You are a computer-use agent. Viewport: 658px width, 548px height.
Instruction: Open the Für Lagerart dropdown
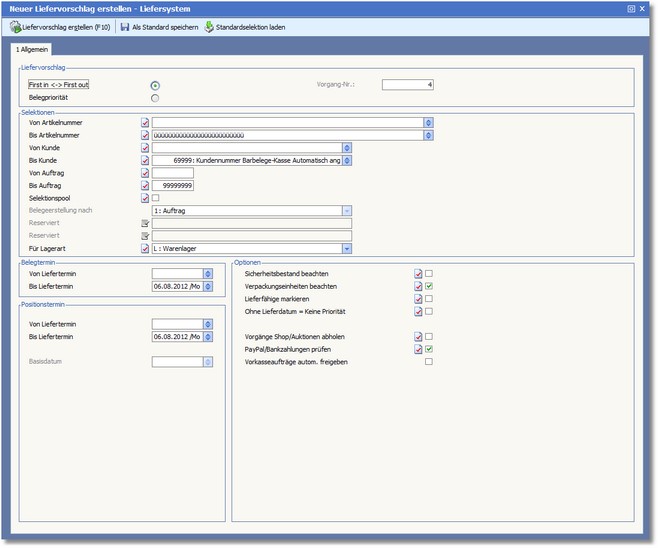[x=346, y=248]
